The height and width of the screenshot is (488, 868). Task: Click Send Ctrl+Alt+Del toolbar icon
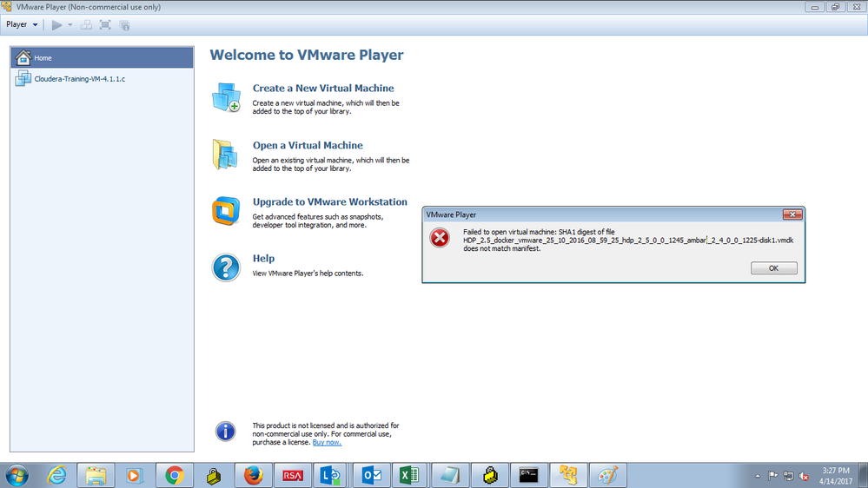click(x=86, y=25)
